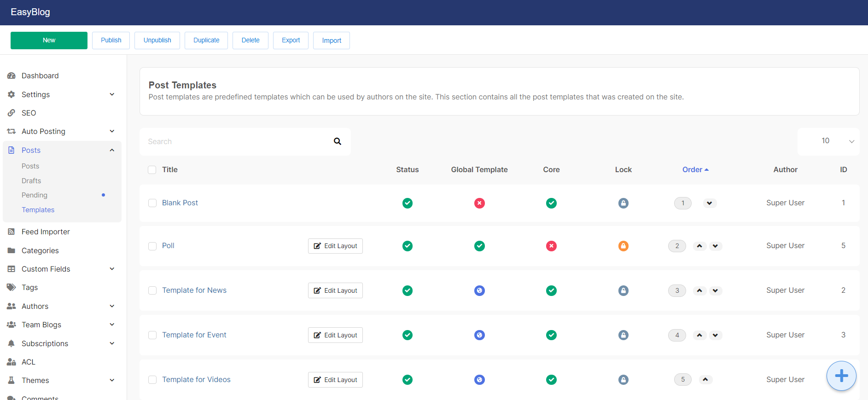
Task: Click the floating blue plus button
Action: (841, 376)
